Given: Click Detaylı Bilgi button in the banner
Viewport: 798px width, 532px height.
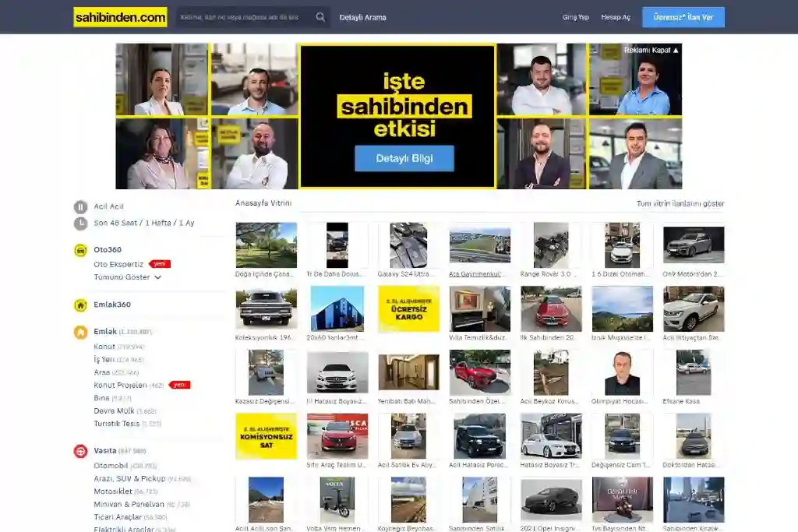Looking at the screenshot, I should (404, 158).
